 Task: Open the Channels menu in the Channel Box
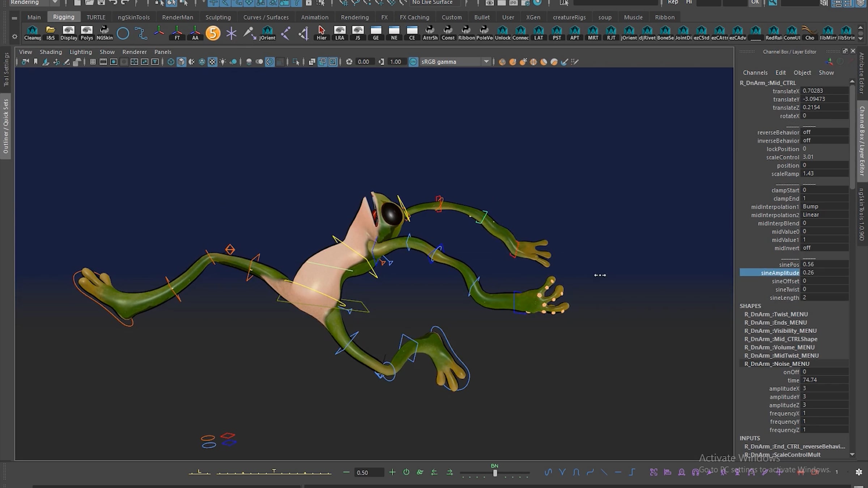click(x=755, y=72)
